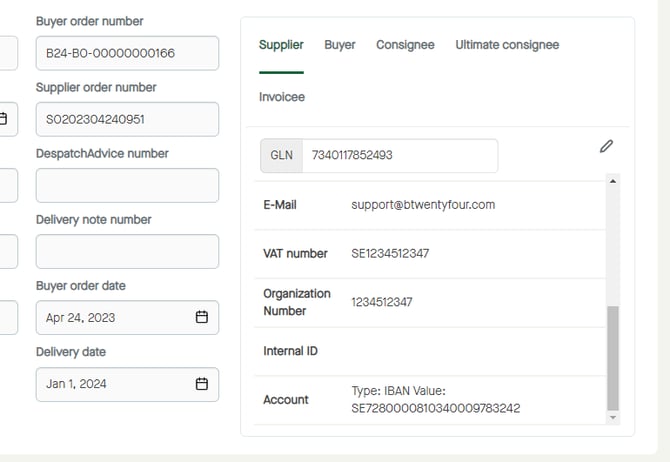Image resolution: width=670 pixels, height=462 pixels.
Task: Switch to the Buyer tab
Action: coord(340,45)
